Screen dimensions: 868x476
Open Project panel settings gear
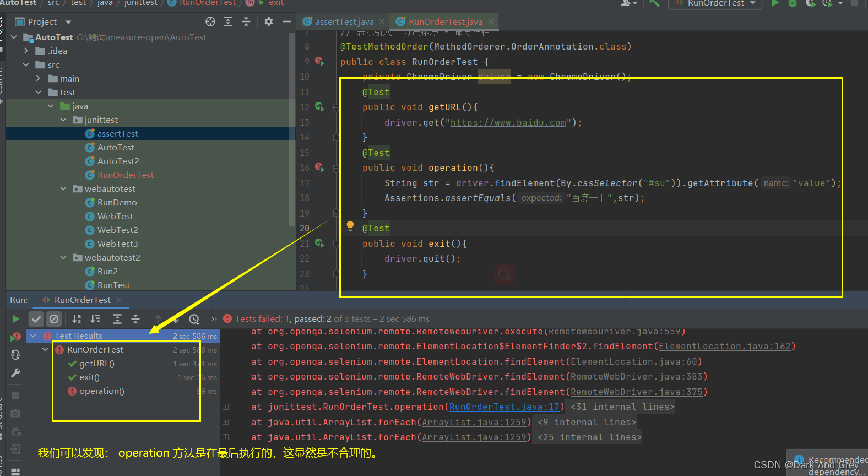(268, 21)
